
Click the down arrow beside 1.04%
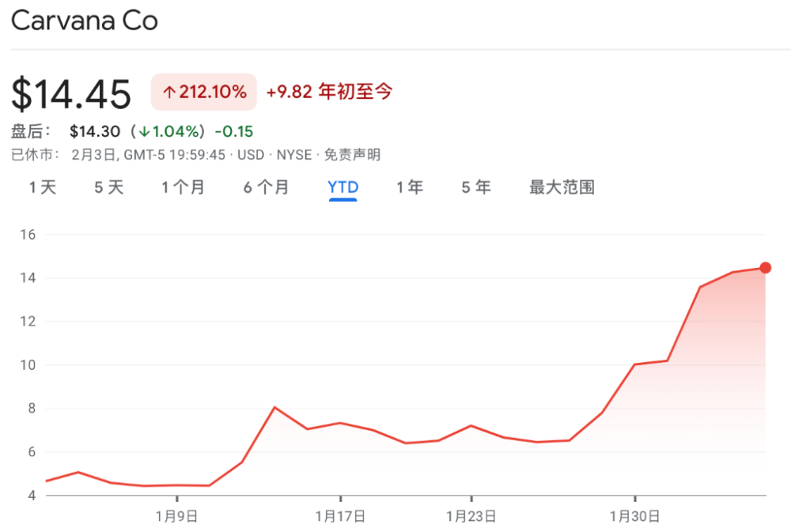coord(145,131)
